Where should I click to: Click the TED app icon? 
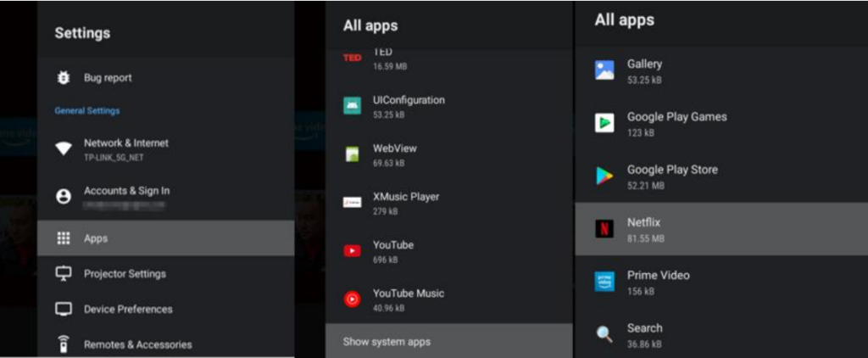tap(352, 58)
